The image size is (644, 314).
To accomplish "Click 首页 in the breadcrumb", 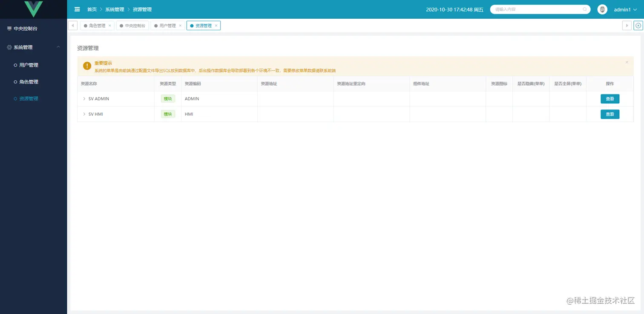I will pyautogui.click(x=92, y=9).
